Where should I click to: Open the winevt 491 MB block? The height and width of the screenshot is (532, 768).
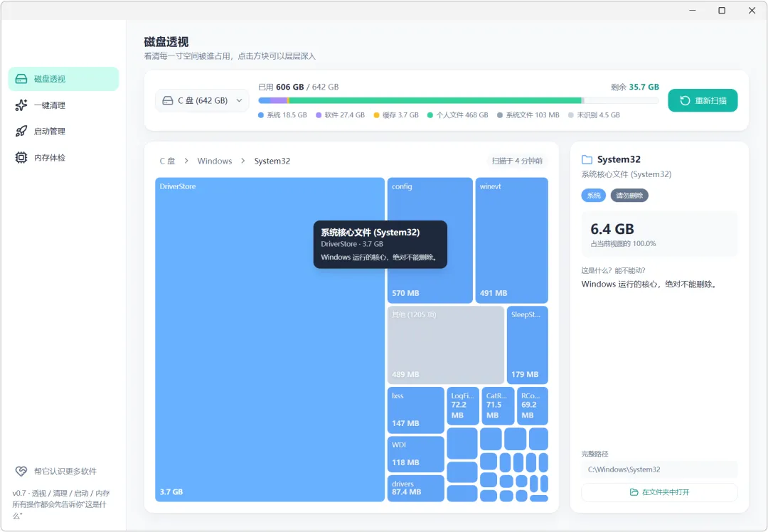[511, 240]
